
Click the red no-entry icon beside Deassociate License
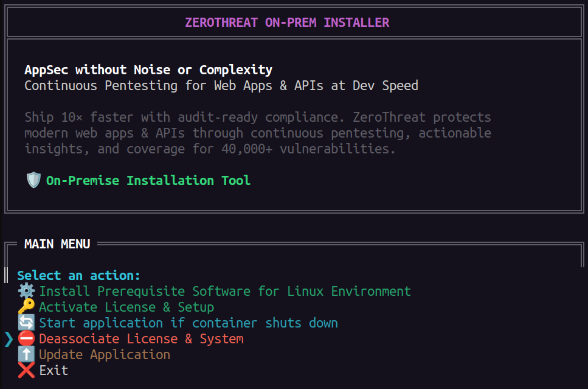(26, 338)
